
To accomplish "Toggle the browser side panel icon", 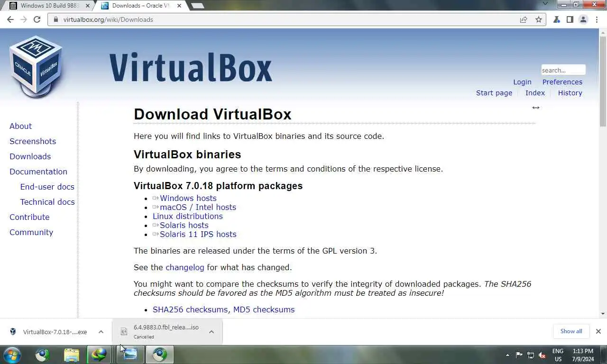I will point(570,19).
